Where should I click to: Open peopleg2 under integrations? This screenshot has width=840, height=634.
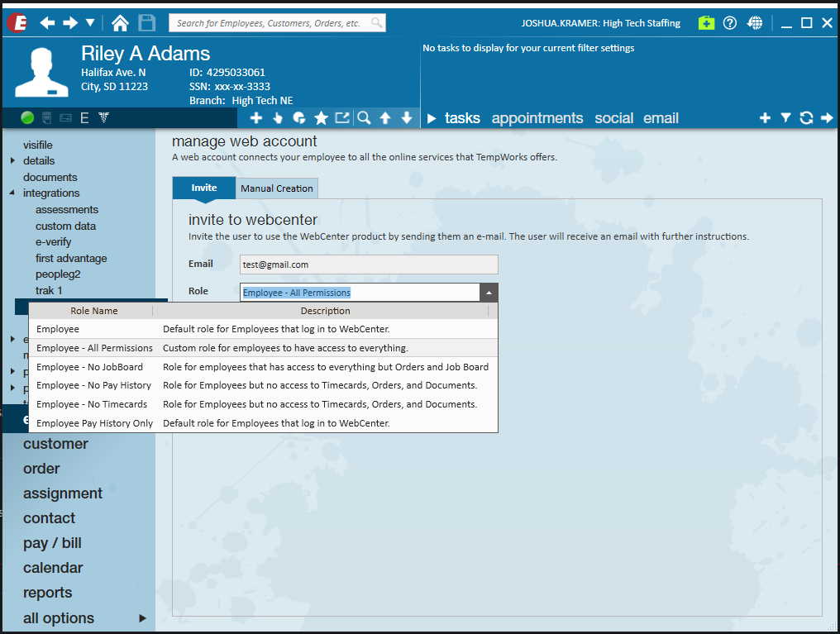point(58,274)
